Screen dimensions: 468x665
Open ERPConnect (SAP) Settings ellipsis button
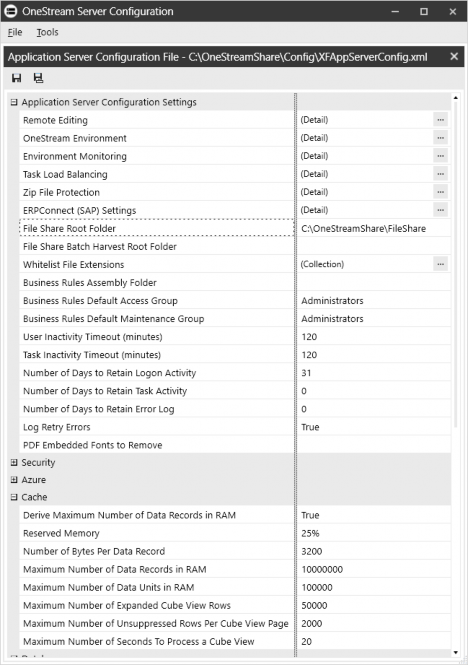[x=440, y=210]
